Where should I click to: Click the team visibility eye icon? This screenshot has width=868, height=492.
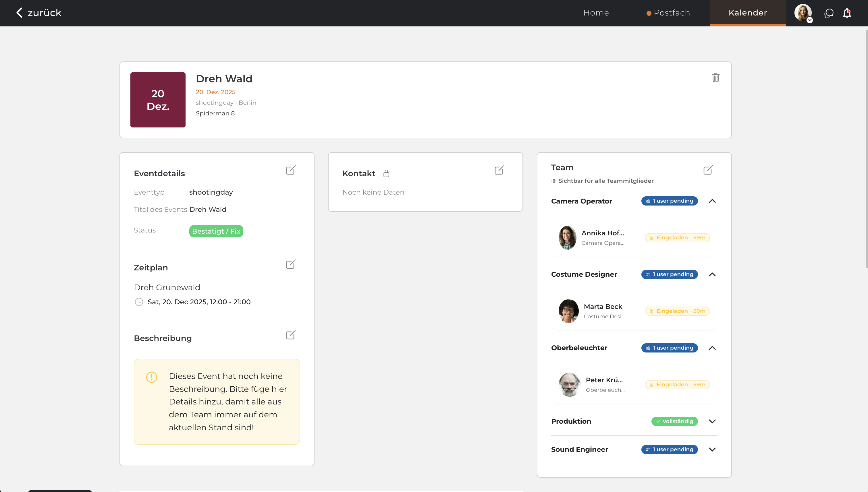pos(554,181)
